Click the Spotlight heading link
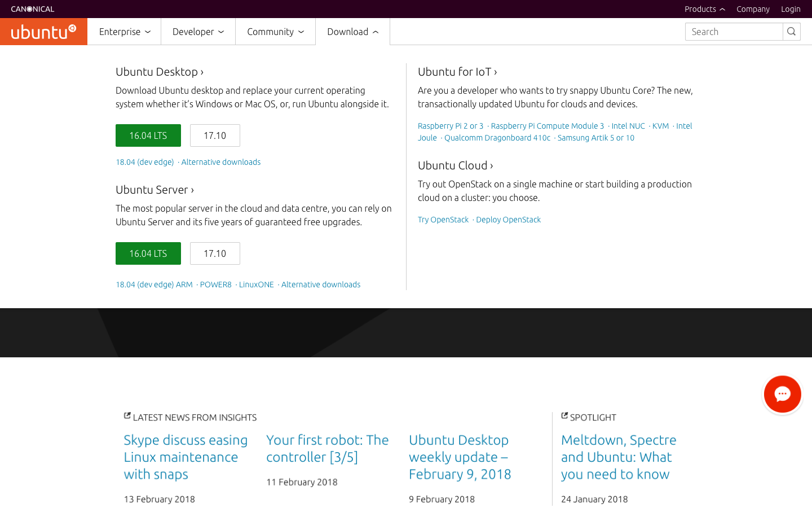This screenshot has width=812, height=508. tap(589, 417)
